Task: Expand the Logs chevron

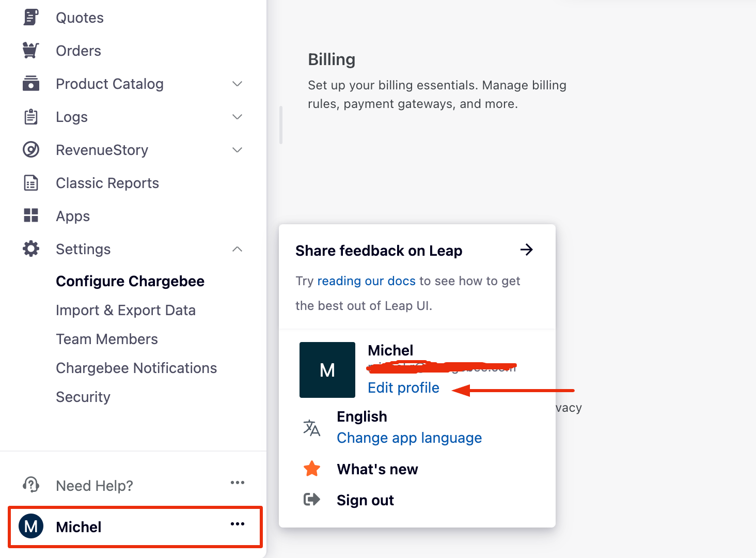Action: point(237,117)
